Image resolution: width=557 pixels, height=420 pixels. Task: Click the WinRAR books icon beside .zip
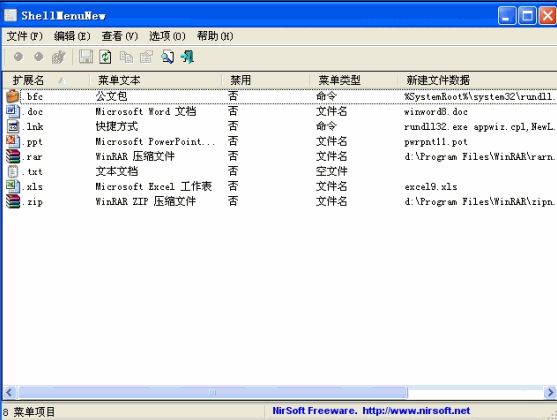pyautogui.click(x=12, y=201)
